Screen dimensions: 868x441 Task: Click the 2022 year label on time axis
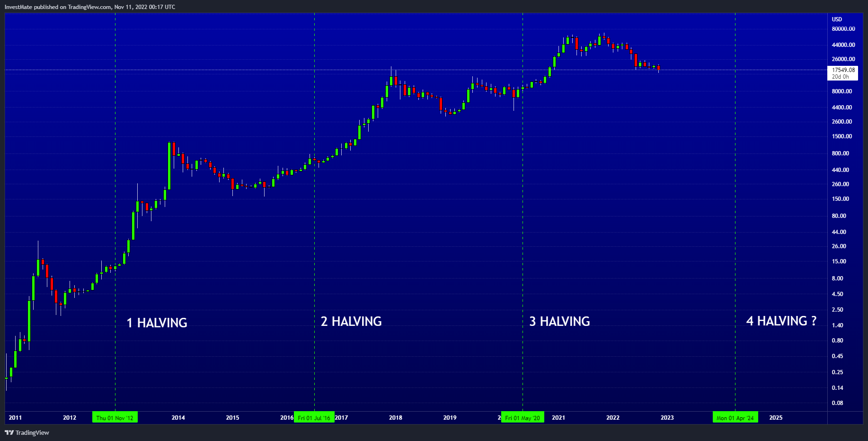[613, 418]
